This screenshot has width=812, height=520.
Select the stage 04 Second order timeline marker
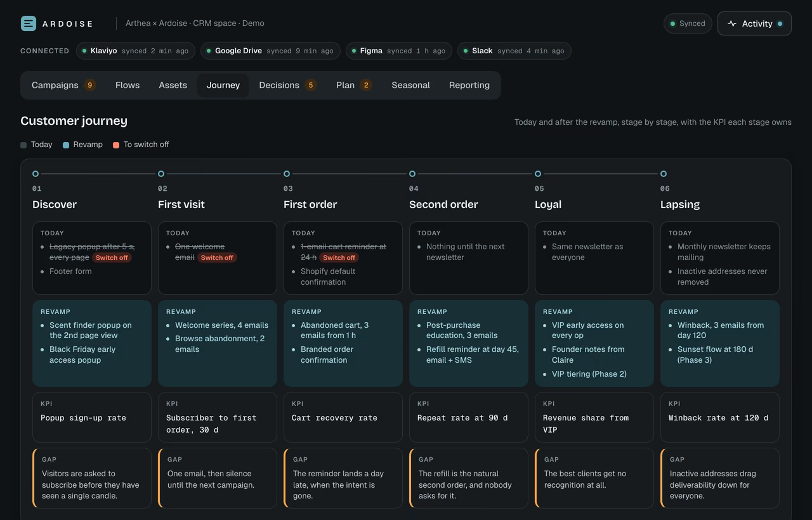412,174
